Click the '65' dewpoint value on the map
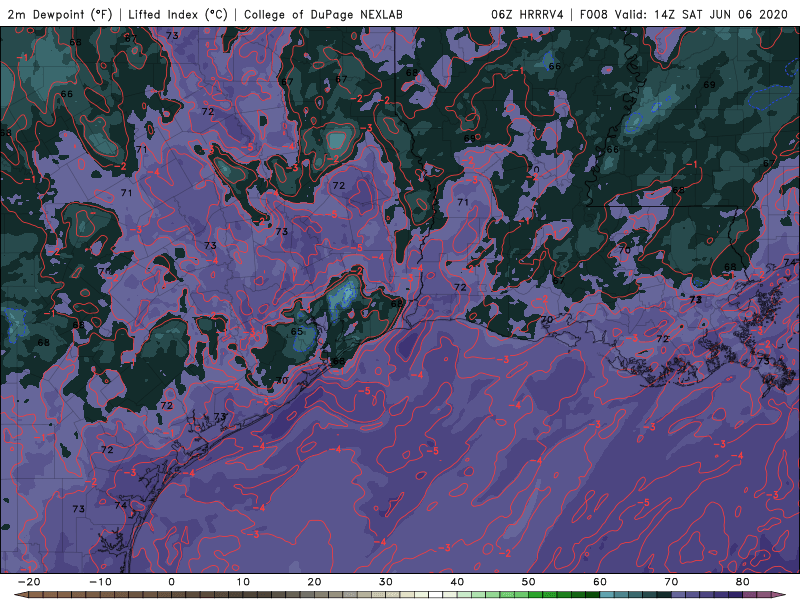This screenshot has width=800, height=600. [297, 331]
